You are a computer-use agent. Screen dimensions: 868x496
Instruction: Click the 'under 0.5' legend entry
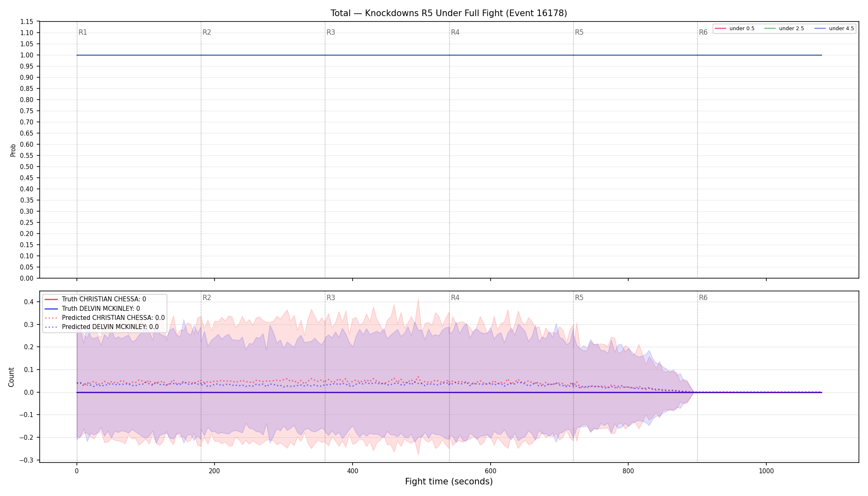(x=734, y=29)
